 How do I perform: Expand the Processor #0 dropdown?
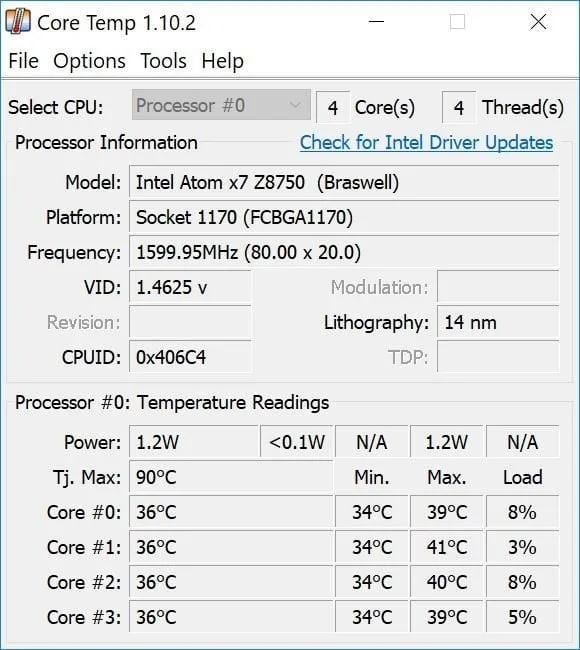[221, 105]
